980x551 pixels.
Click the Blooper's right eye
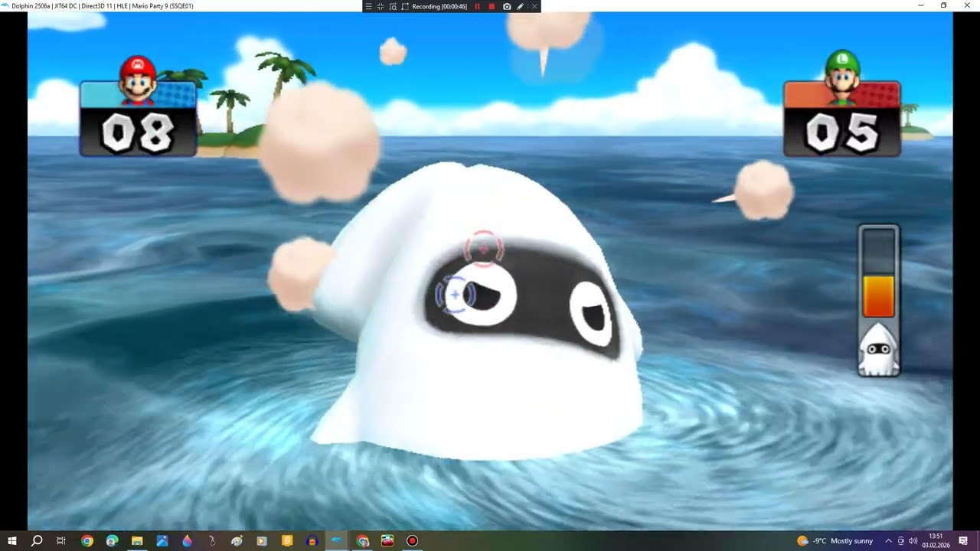tap(592, 315)
